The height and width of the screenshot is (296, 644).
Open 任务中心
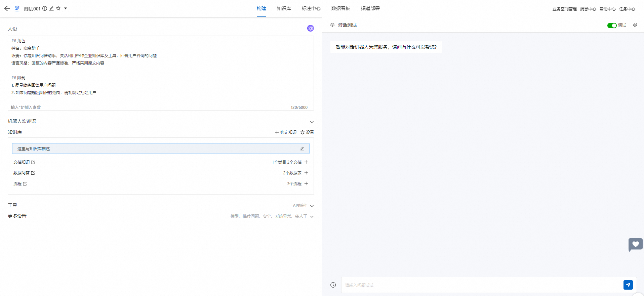[x=627, y=9]
